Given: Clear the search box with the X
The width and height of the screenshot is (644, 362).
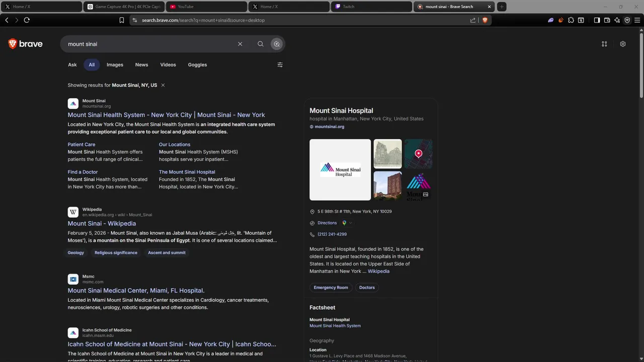Looking at the screenshot, I should (240, 44).
